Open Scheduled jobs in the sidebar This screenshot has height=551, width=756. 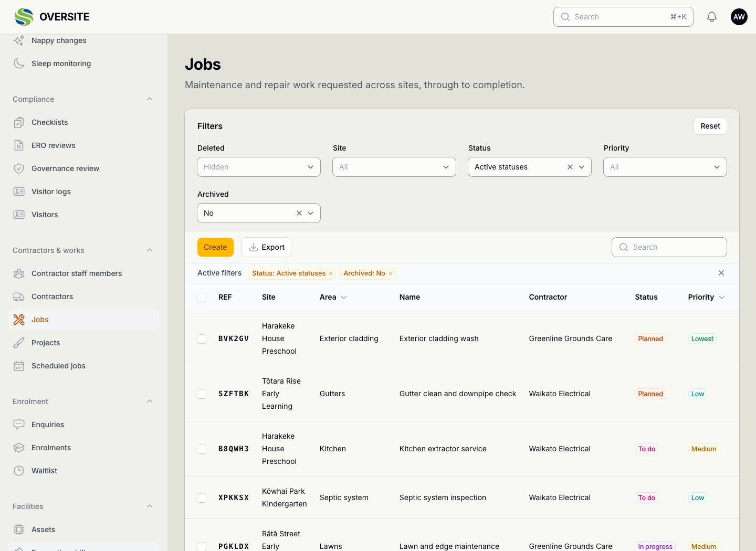pyautogui.click(x=83, y=366)
